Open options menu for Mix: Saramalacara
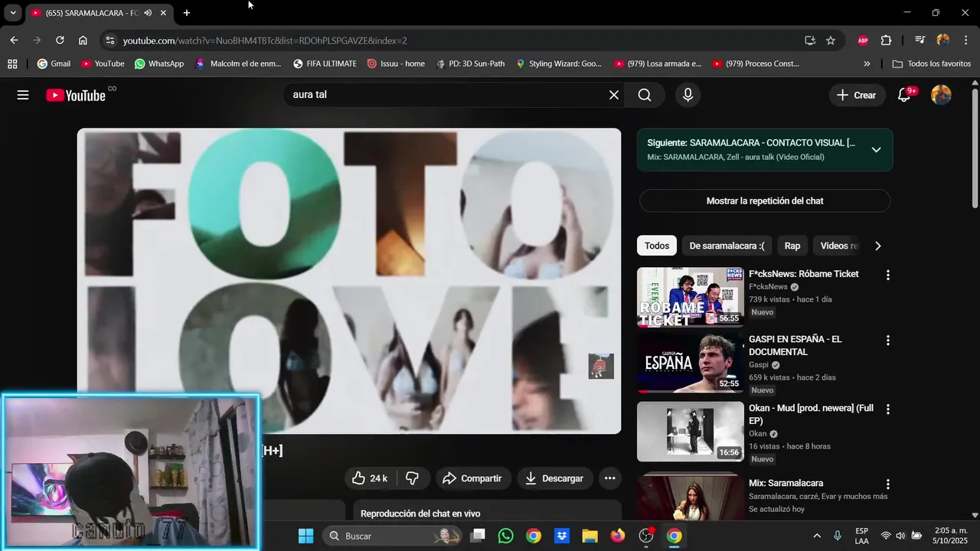The width and height of the screenshot is (980, 551). tap(888, 484)
